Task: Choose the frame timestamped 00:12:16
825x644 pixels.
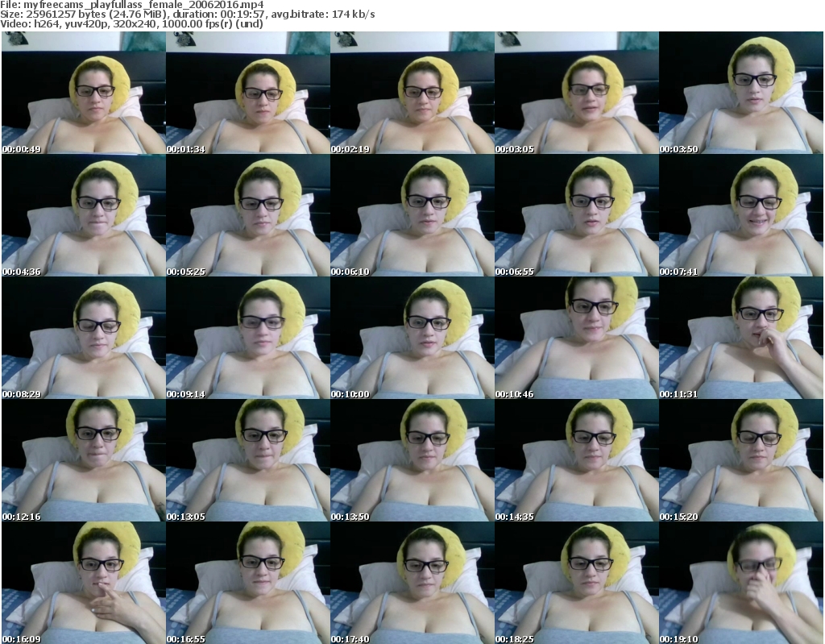Action: 84,460
